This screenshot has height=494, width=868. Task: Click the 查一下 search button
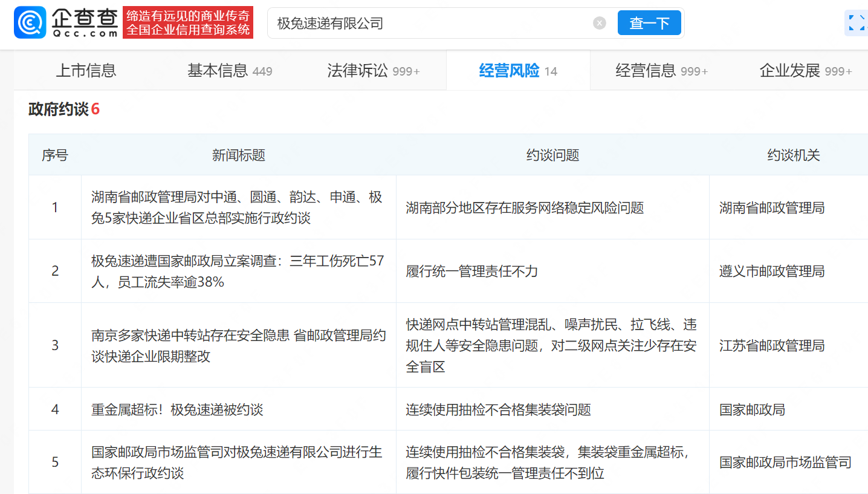click(x=649, y=23)
